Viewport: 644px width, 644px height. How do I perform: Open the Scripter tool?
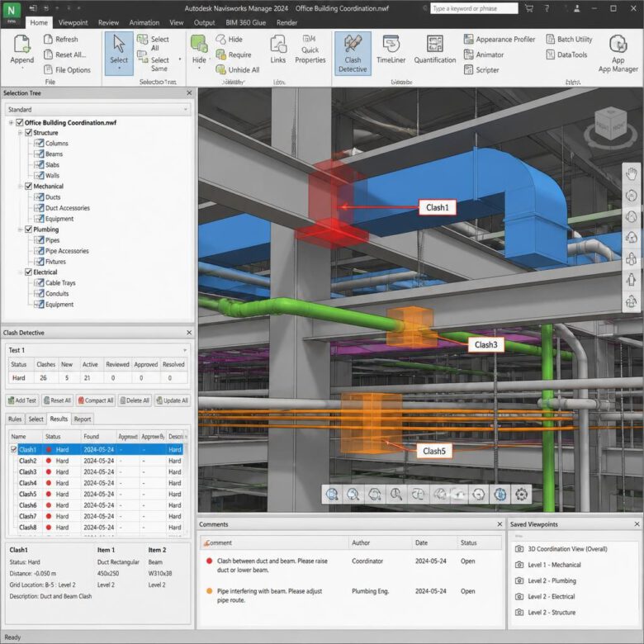click(481, 70)
